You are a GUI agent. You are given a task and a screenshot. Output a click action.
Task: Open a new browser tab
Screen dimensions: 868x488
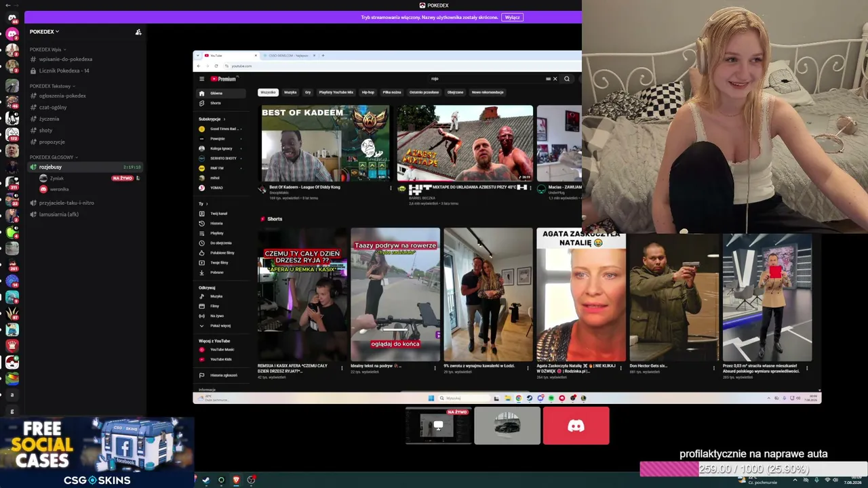323,56
